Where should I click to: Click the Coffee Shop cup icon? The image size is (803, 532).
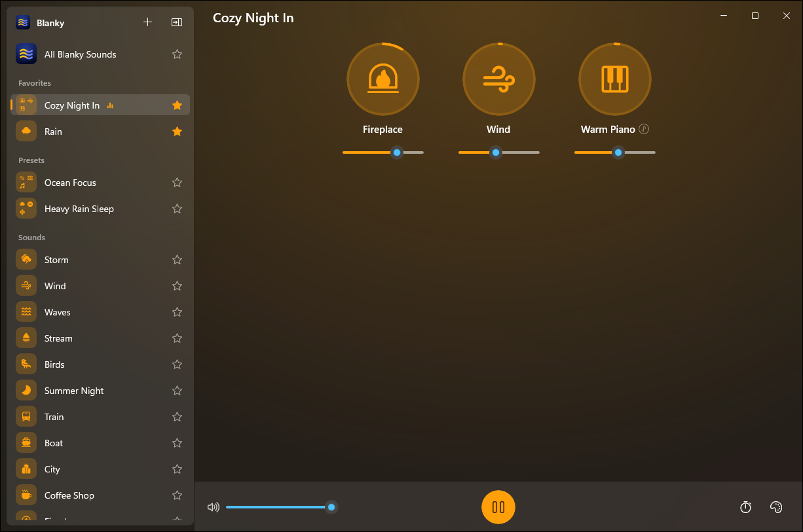coord(26,495)
